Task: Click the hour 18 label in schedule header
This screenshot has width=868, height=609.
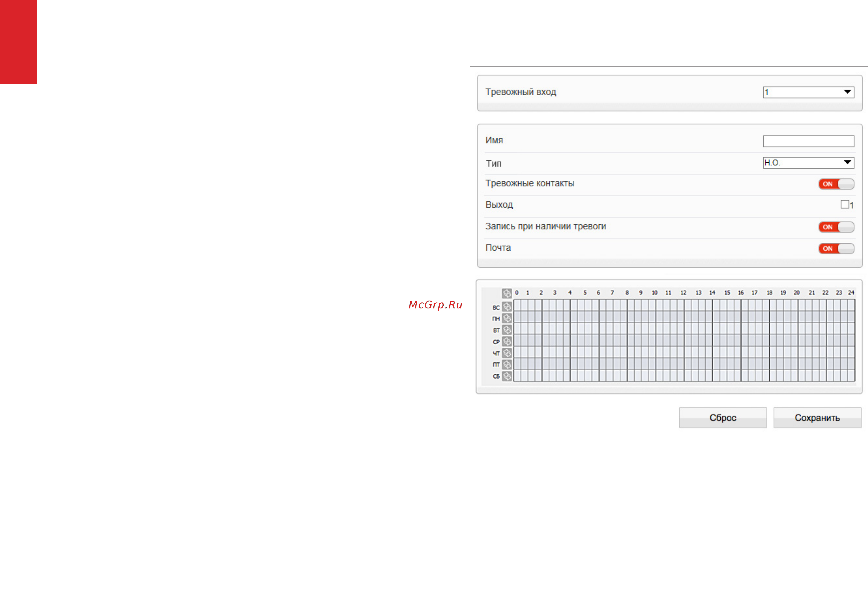Action: point(769,293)
